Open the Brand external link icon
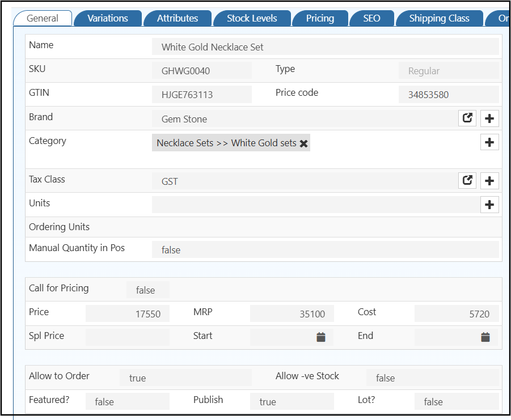Viewport: 511px width, 420px height. (x=467, y=118)
